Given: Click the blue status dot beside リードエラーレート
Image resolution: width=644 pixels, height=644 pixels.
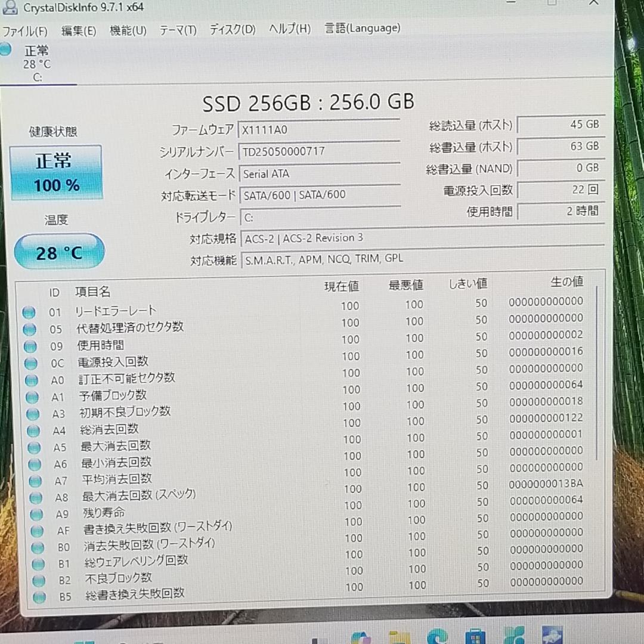Looking at the screenshot, I should (x=29, y=312).
